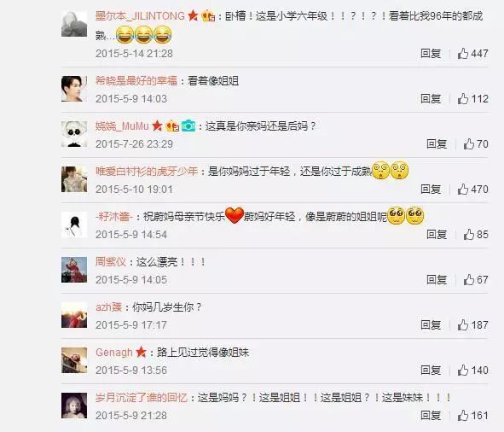The image size is (504, 432).
Task: Click the camera badge beside 姚姚_MuMu
Action: [x=188, y=126]
